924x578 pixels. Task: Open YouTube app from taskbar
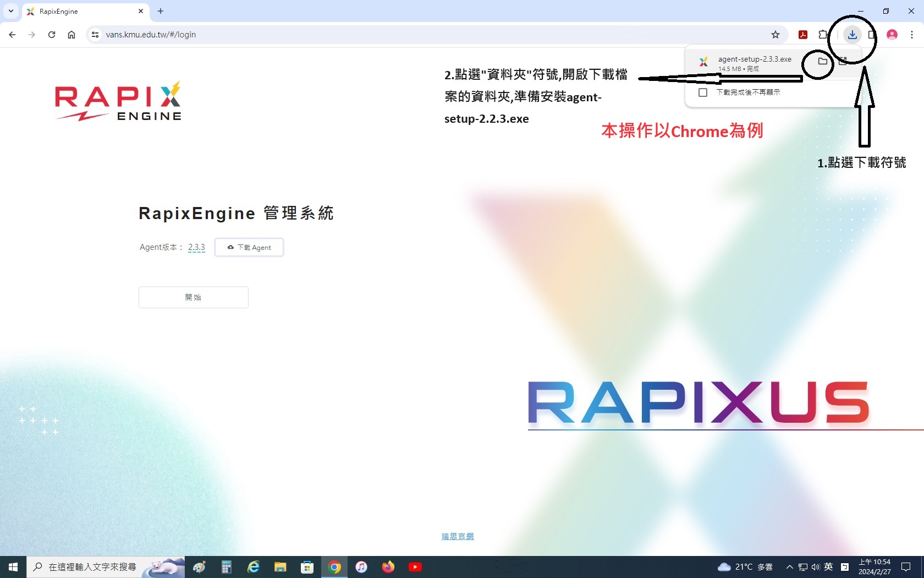[x=415, y=567]
